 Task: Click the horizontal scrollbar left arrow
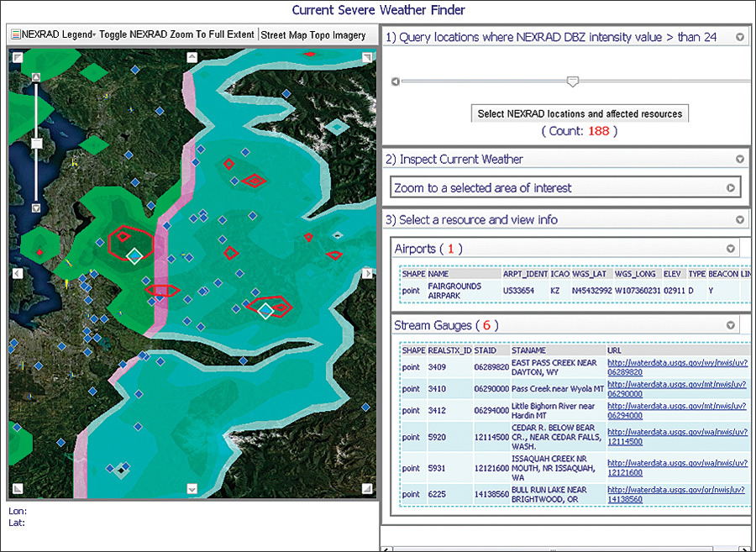click(387, 549)
